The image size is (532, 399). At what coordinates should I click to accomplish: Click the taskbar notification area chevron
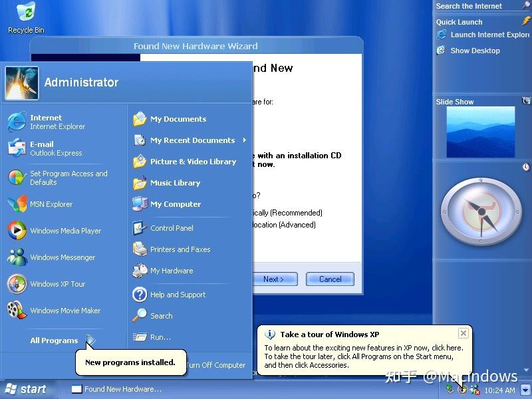[525, 390]
